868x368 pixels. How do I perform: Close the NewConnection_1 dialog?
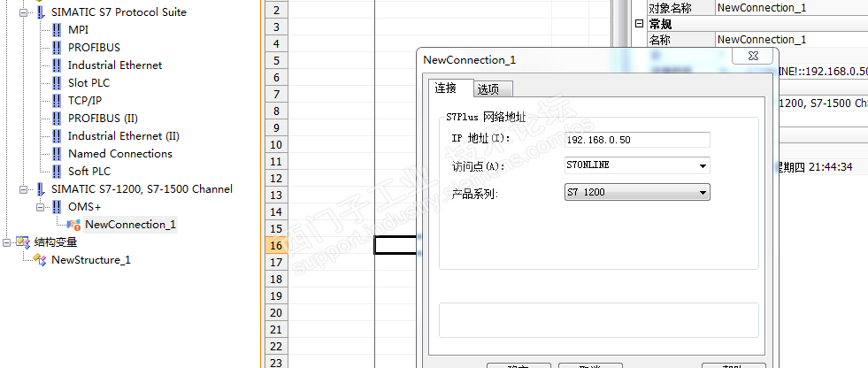pos(752,57)
